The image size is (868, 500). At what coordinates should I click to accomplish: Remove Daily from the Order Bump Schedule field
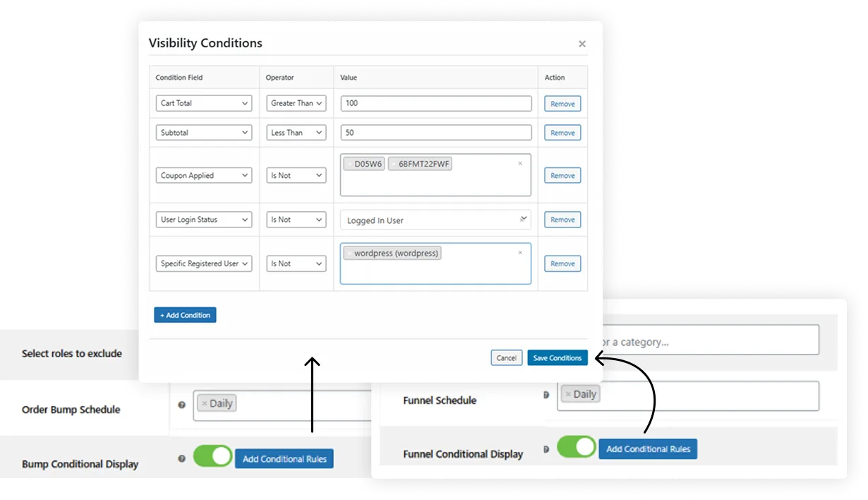click(x=205, y=403)
